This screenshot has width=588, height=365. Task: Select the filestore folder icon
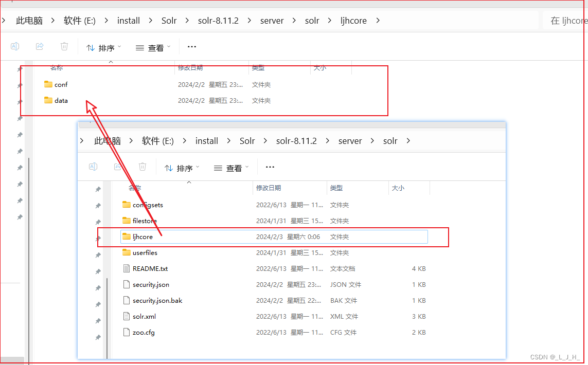point(127,221)
